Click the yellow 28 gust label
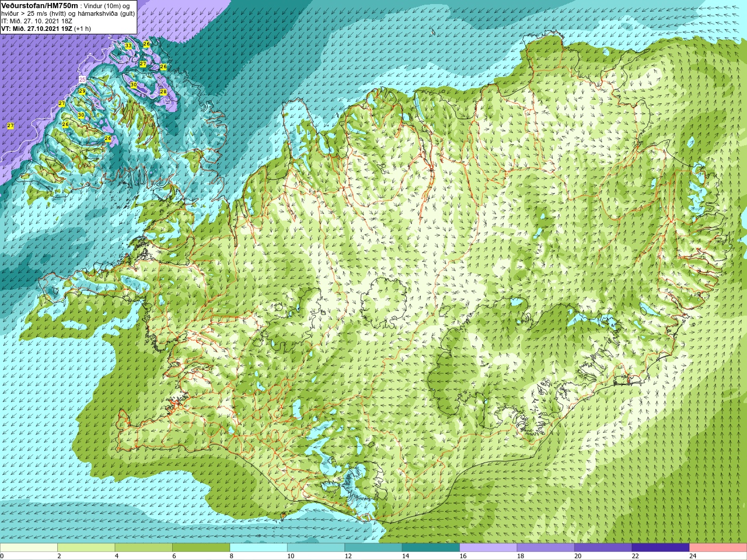The image size is (747, 560). (x=163, y=92)
